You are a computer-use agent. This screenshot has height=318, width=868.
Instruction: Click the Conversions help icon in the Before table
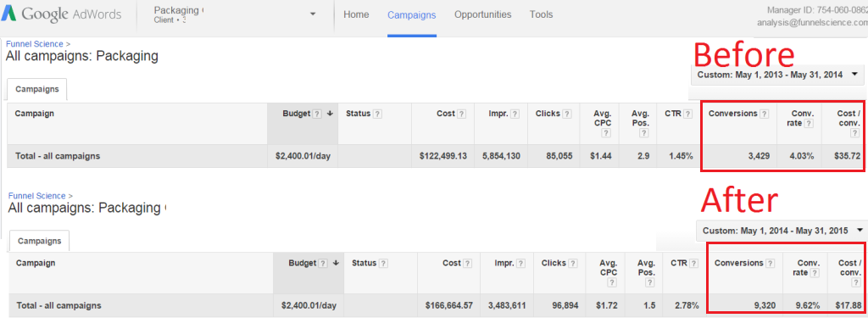click(765, 114)
